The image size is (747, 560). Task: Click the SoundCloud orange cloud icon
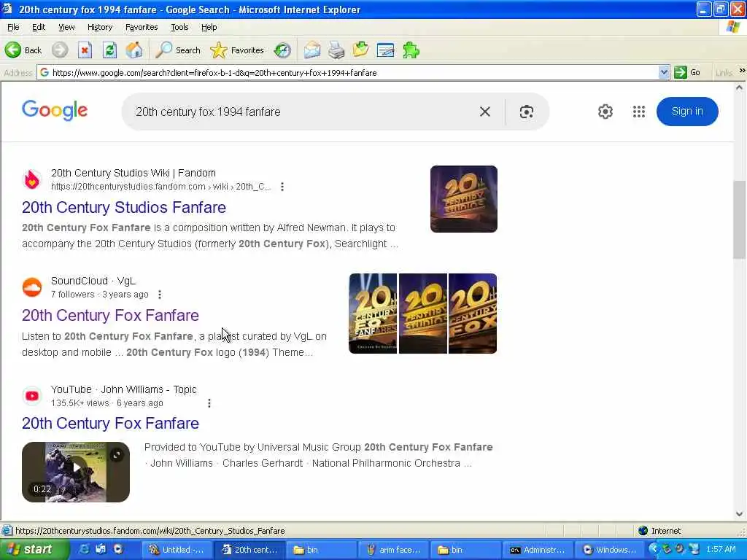(x=32, y=287)
